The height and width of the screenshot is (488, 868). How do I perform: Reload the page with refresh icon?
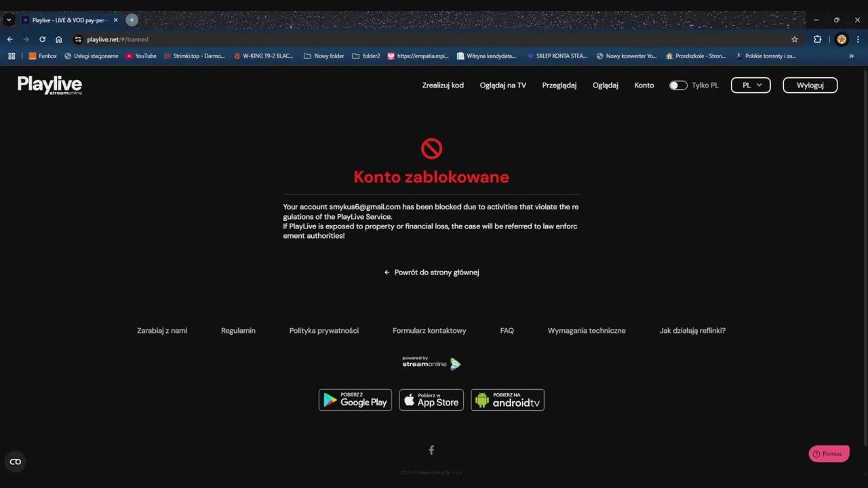42,39
